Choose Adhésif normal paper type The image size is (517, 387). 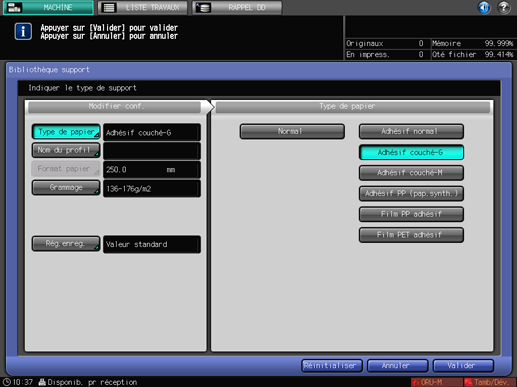point(411,131)
